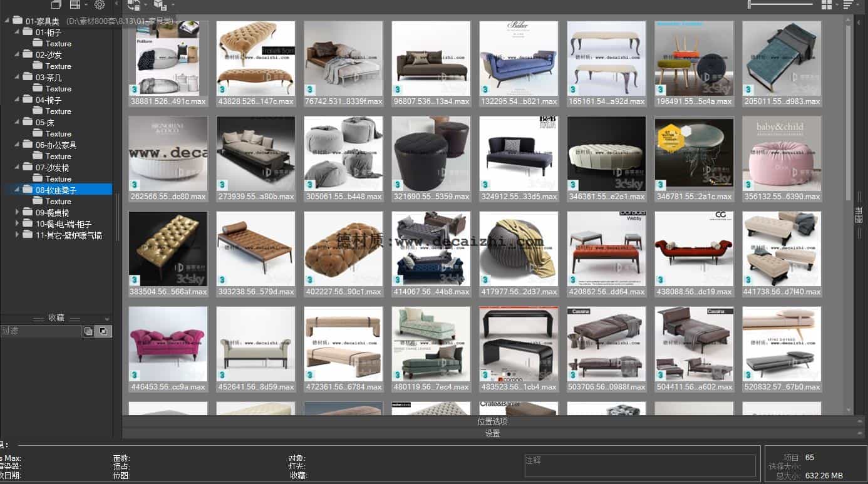
Task: Select the list view icon on the toolbar
Action: [x=75, y=4]
